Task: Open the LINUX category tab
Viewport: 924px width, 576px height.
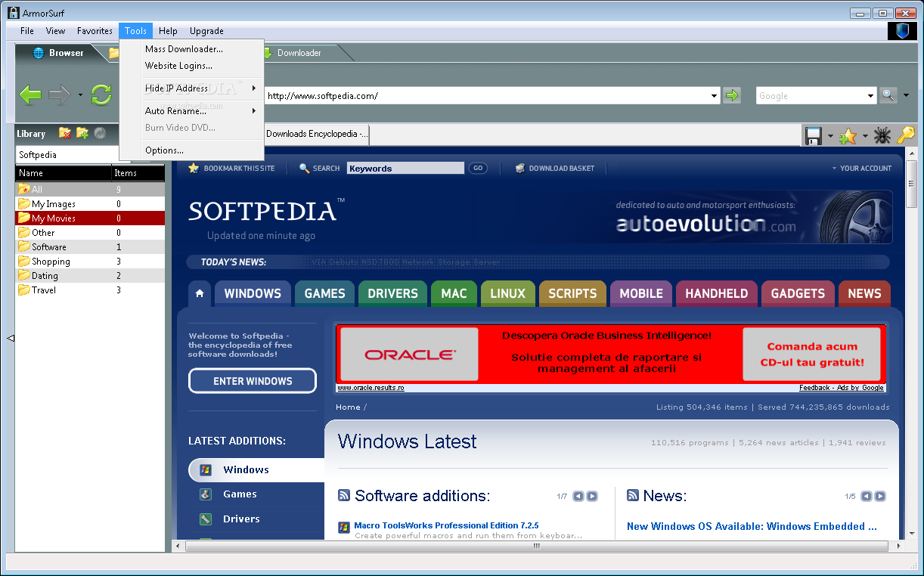Action: tap(507, 293)
